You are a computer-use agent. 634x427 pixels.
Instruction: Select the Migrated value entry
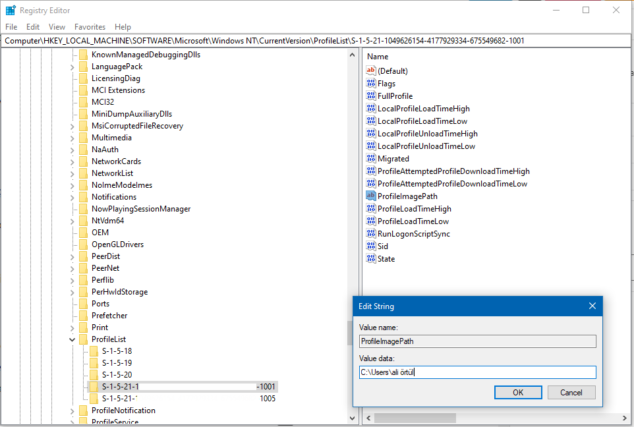click(x=392, y=158)
